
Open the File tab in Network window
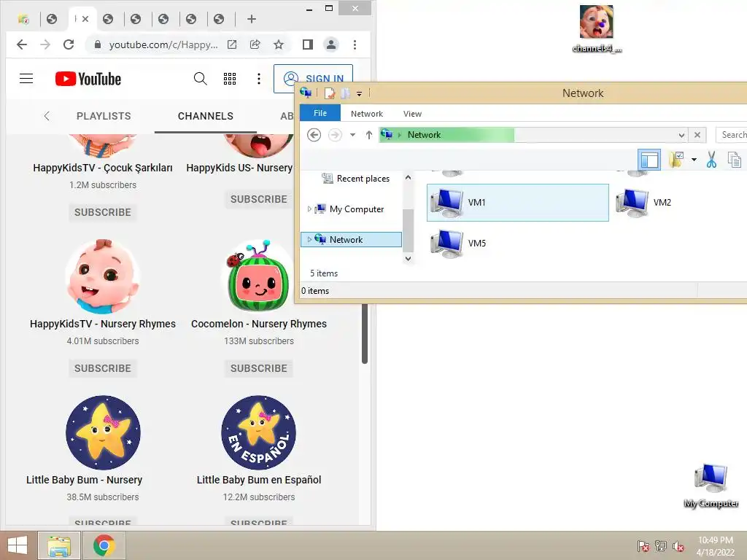(x=320, y=113)
